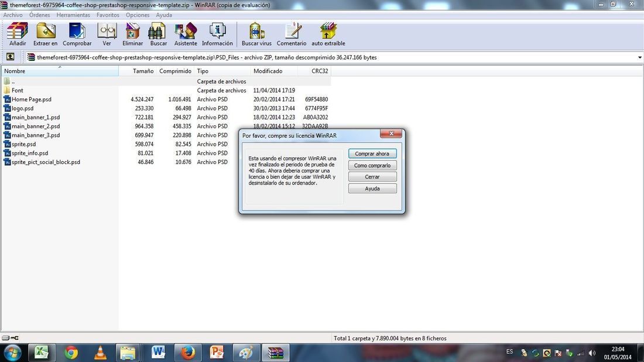This screenshot has height=362, width=644.
Task: Click the PSD icon of sprite.psd
Action: (x=7, y=144)
